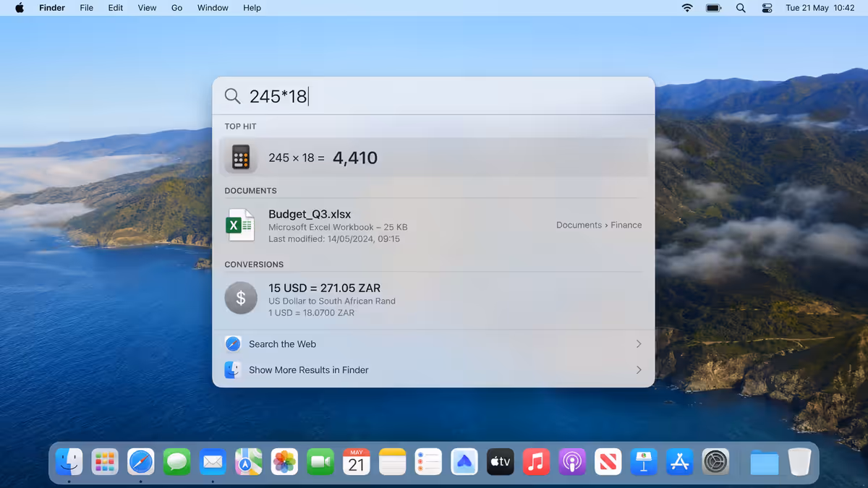Click the Spotlight magnifier in menu bar
Image resolution: width=868 pixels, height=488 pixels.
(x=741, y=8)
